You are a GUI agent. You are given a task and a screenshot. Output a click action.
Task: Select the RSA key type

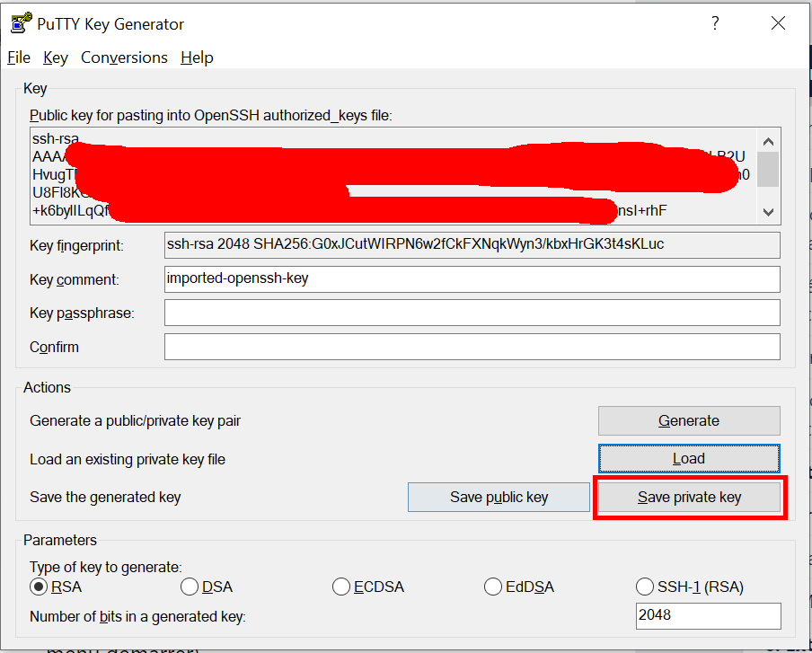(56, 587)
